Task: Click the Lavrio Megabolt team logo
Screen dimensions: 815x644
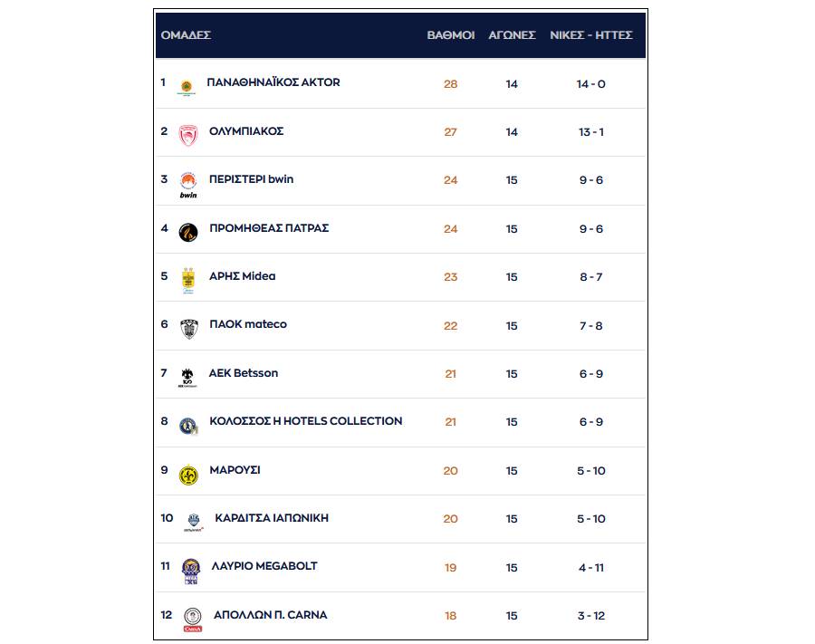Action: point(189,572)
